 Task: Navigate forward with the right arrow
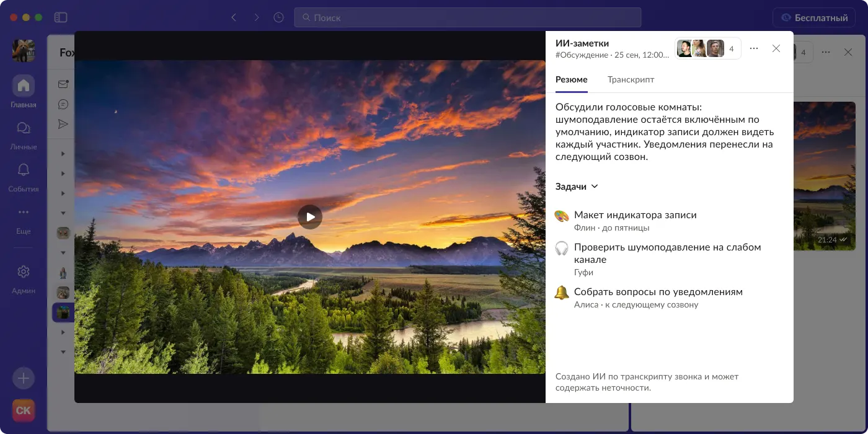coord(256,17)
